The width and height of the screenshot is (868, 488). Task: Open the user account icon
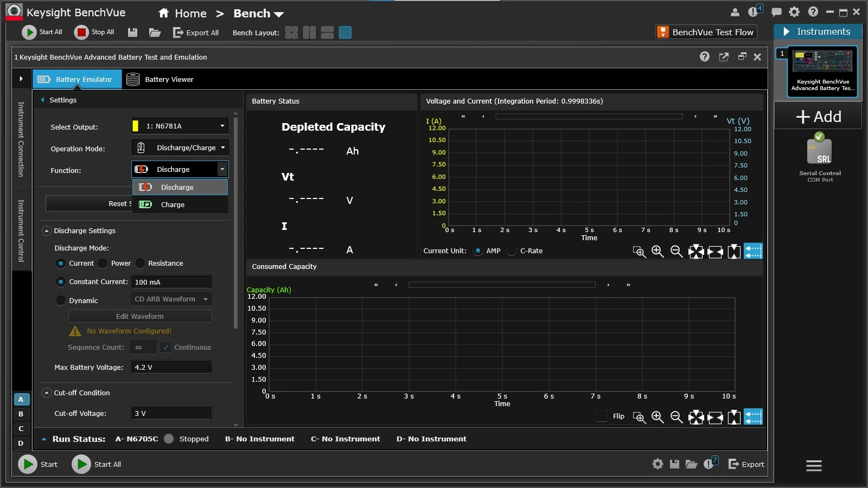coord(735,12)
